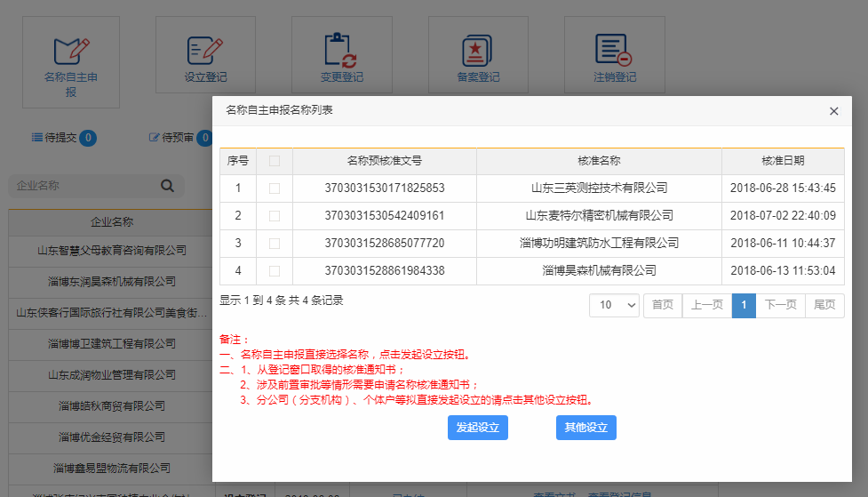This screenshot has height=497, width=868.
Task: Click document number 3703031528685077720
Action: 385,244
